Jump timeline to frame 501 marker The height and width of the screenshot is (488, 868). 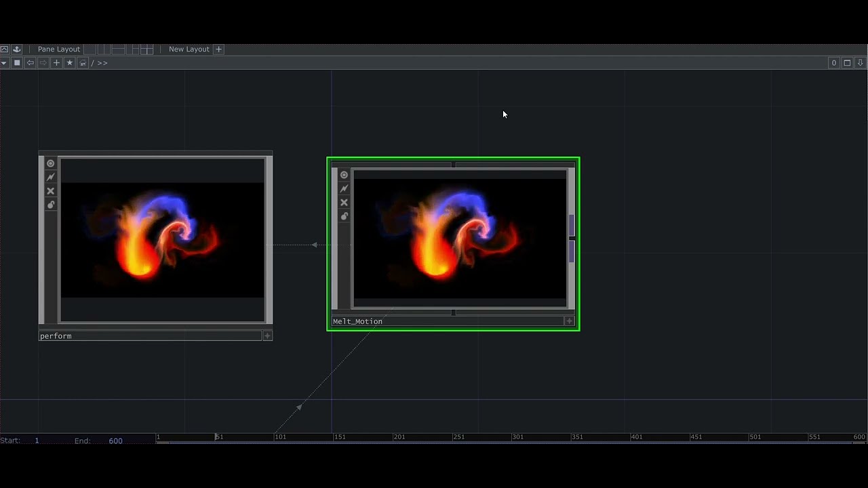point(755,437)
